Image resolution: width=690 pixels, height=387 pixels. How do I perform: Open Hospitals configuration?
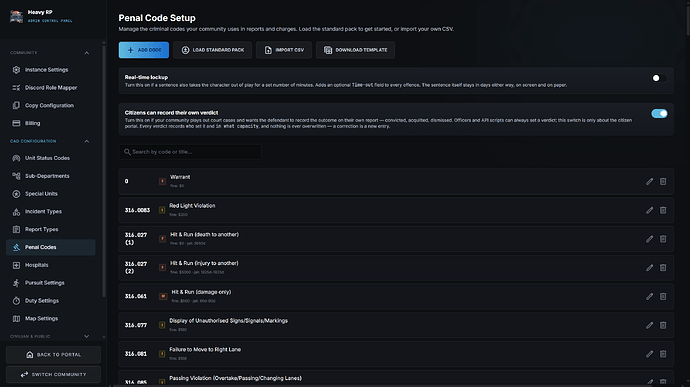pyautogui.click(x=51, y=265)
